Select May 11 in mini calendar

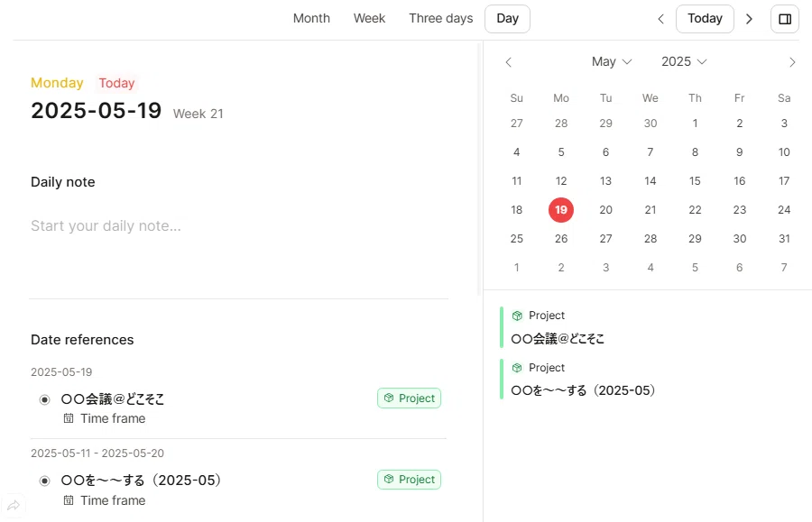(516, 181)
